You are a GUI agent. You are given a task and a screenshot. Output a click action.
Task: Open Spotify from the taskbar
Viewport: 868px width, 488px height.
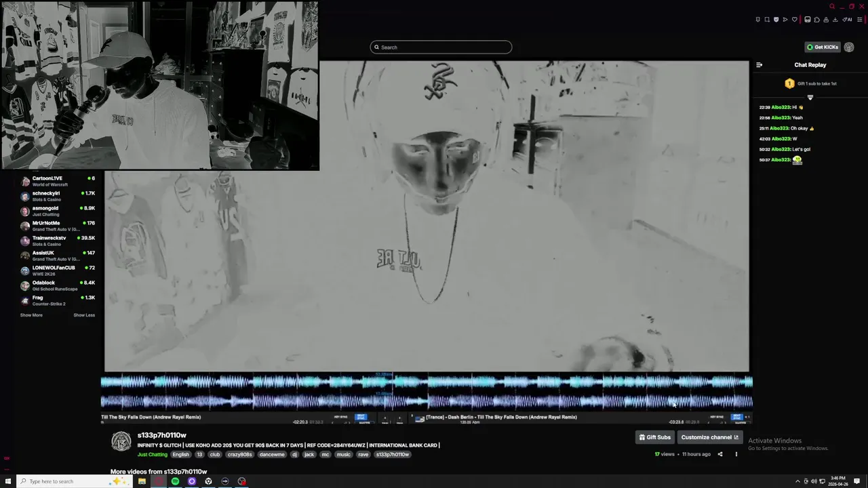click(175, 481)
